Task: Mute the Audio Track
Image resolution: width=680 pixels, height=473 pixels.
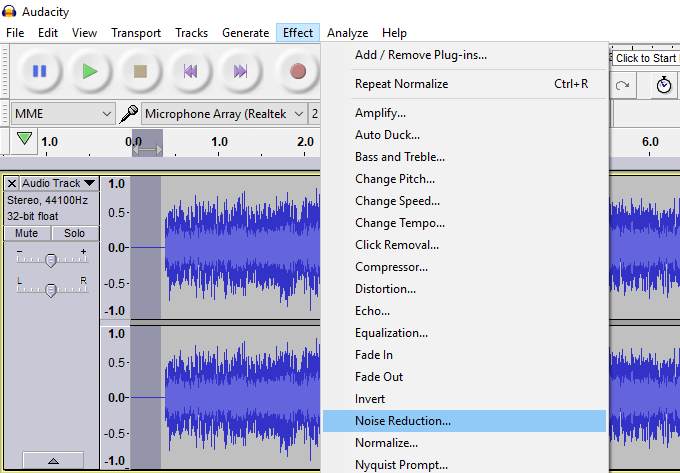Action: [26, 233]
